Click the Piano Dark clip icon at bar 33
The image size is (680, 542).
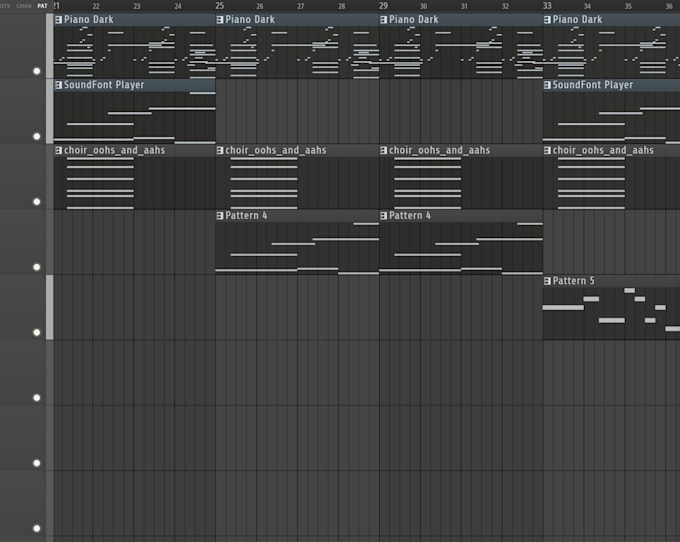pos(547,20)
